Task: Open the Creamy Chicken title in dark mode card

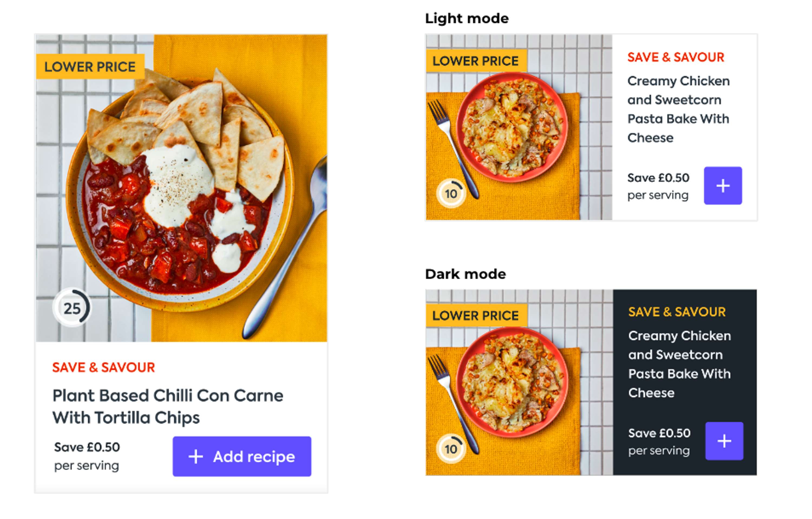Action: pyautogui.click(x=679, y=364)
